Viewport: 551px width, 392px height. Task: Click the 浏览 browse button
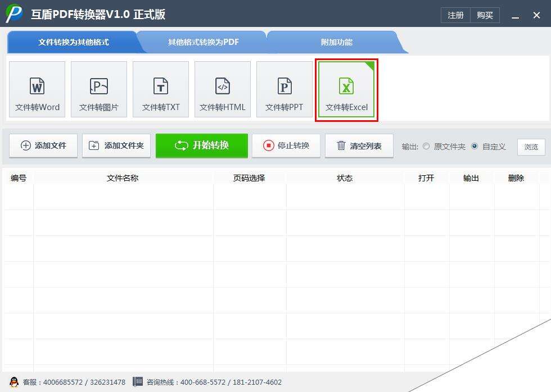tap(531, 147)
